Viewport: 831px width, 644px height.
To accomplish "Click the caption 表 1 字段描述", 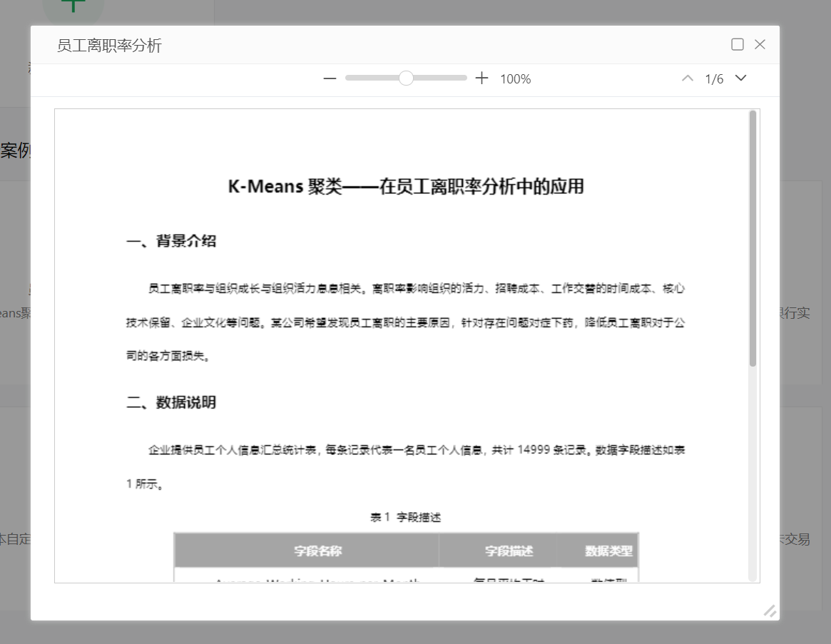I will pyautogui.click(x=406, y=517).
